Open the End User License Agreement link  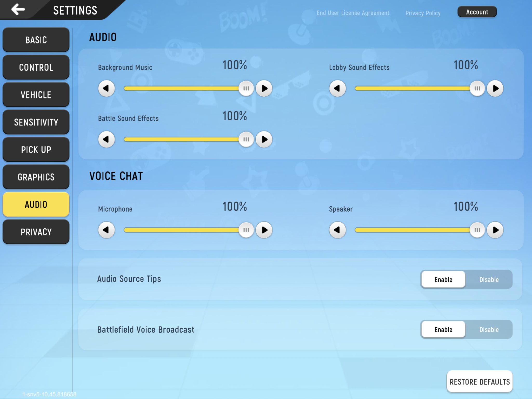353,13
